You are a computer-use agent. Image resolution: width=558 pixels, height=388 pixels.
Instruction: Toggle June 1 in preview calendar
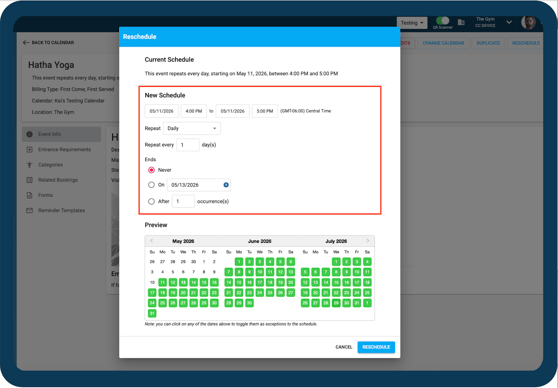(239, 262)
